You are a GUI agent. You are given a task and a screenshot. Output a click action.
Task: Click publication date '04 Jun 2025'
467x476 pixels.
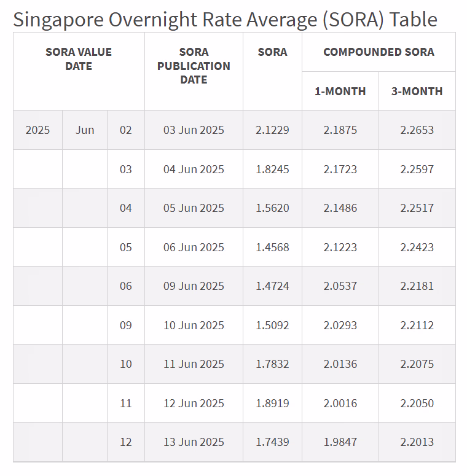pyautogui.click(x=194, y=169)
